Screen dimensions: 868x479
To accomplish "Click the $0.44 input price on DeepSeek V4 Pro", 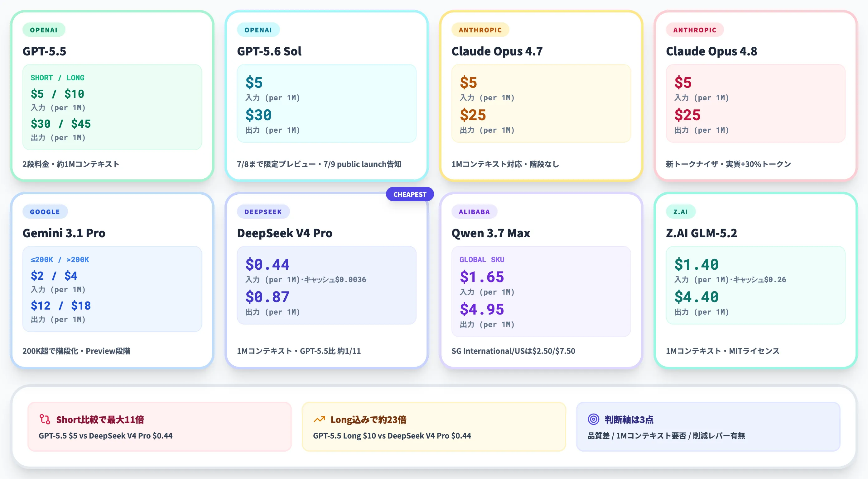I will [x=267, y=264].
